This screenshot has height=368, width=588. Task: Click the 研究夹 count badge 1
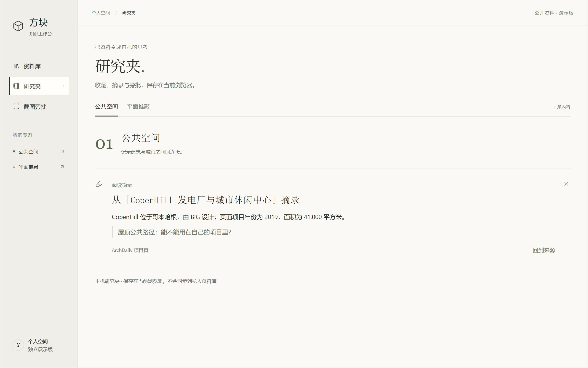63,86
